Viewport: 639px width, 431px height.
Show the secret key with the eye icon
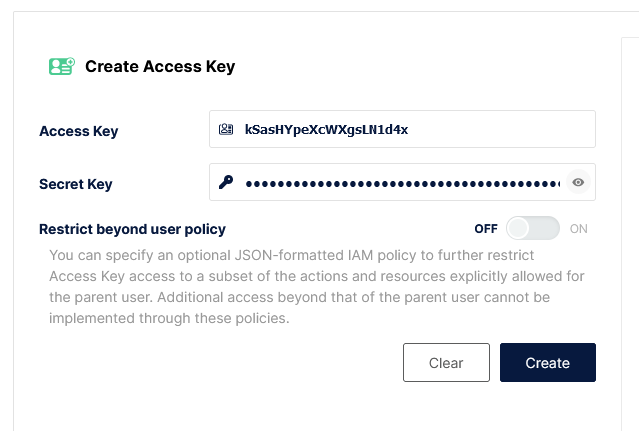pos(578,182)
